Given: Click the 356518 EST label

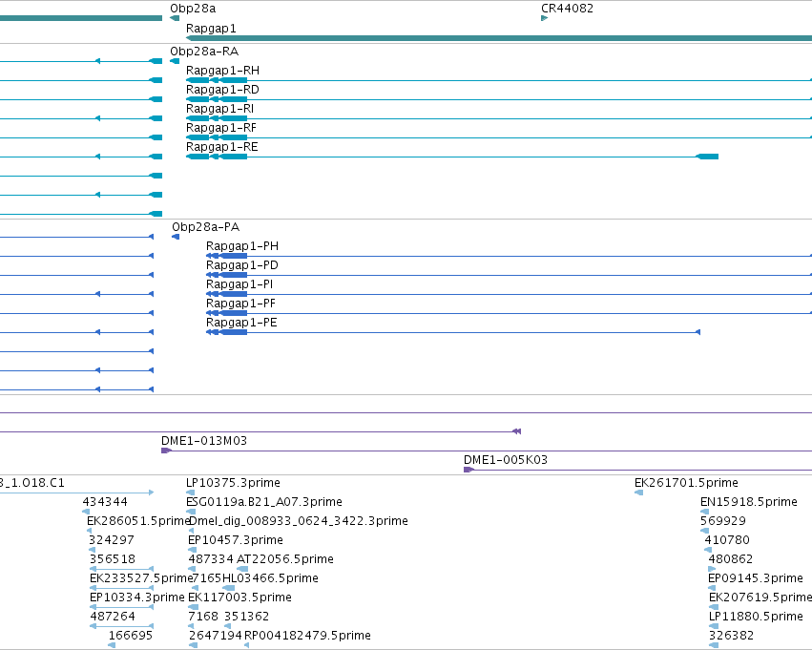Looking at the screenshot, I should pos(113,559).
